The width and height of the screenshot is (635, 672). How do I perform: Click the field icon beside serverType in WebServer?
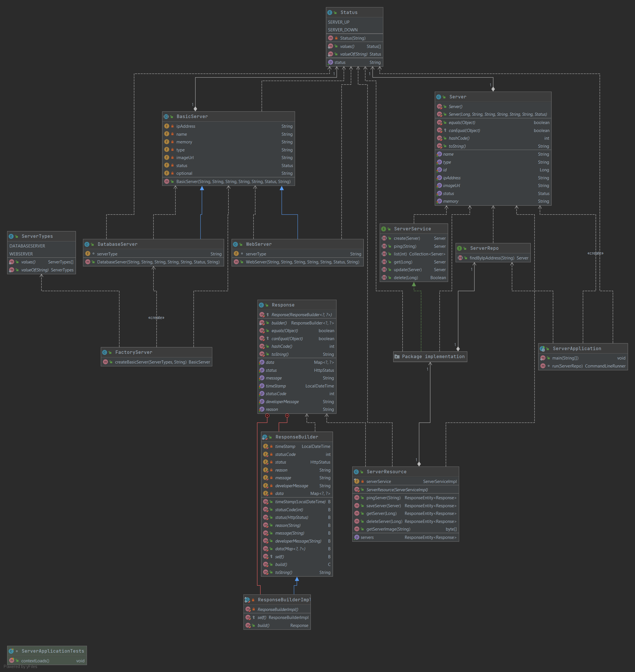pos(236,253)
